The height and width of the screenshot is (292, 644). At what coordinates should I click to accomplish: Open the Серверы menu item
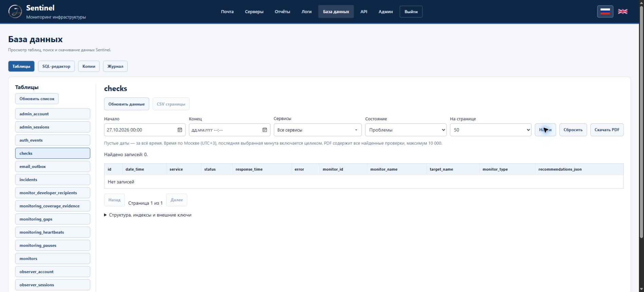click(254, 12)
